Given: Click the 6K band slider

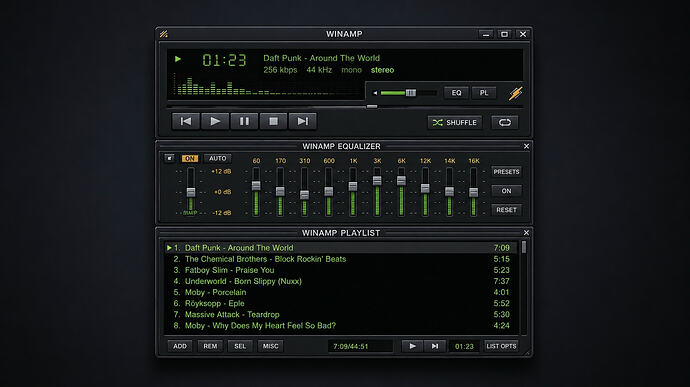Looking at the screenshot, I should coord(401,181).
